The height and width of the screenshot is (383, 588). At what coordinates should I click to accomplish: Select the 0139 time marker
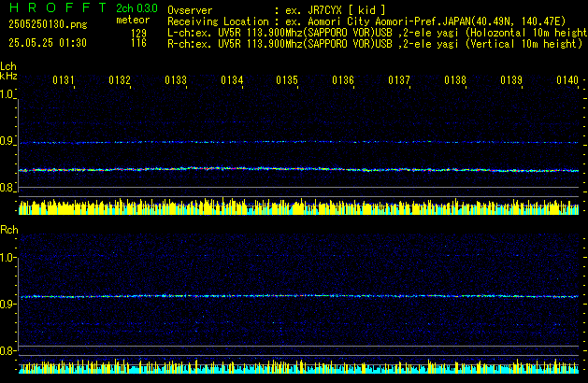[x=511, y=80]
